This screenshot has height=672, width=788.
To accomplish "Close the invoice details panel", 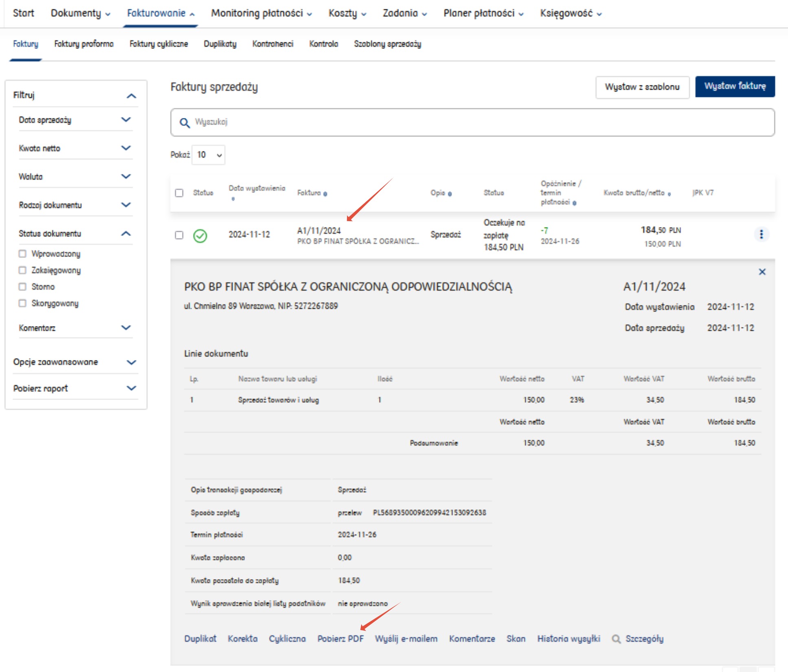I will point(762,272).
